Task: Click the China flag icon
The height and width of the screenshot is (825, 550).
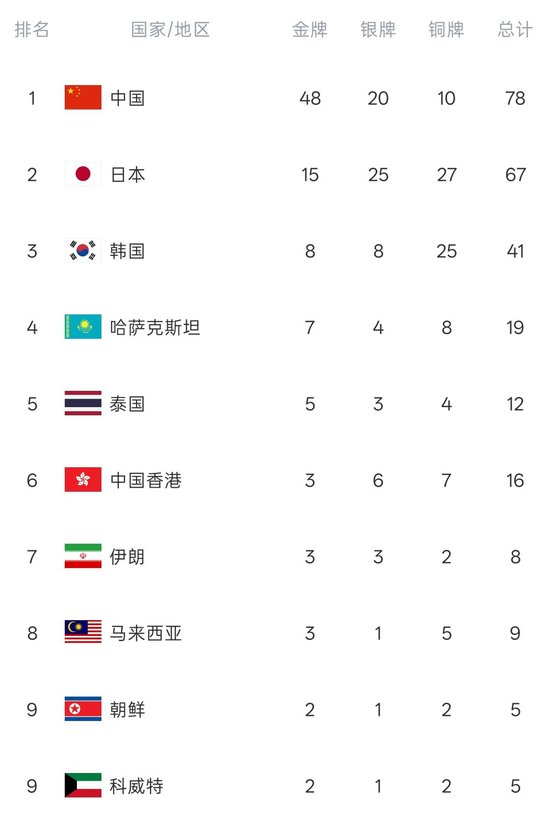Action: click(x=83, y=97)
